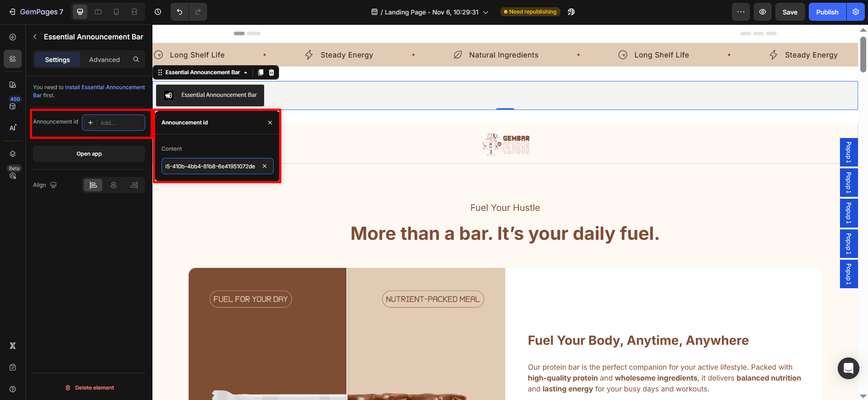Search settings with the magnifier icon
This screenshot has height=400, width=868.
pos(136,59)
